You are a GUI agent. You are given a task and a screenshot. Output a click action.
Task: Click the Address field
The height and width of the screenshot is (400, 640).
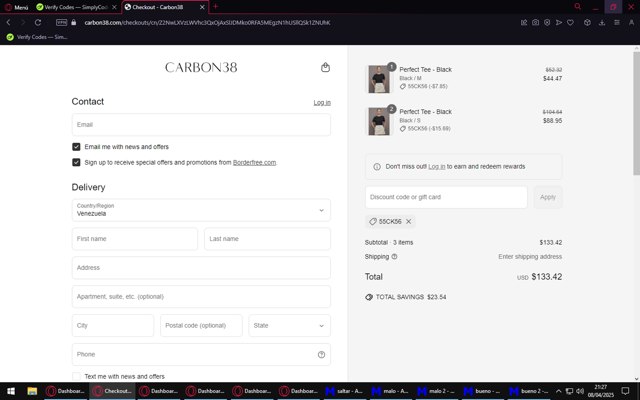point(201,268)
